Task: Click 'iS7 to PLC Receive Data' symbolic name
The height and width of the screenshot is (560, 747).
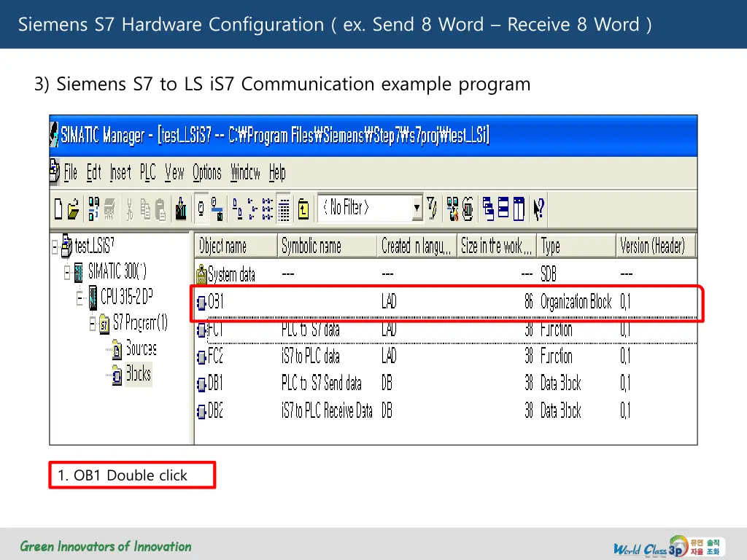Action: pyautogui.click(x=327, y=411)
